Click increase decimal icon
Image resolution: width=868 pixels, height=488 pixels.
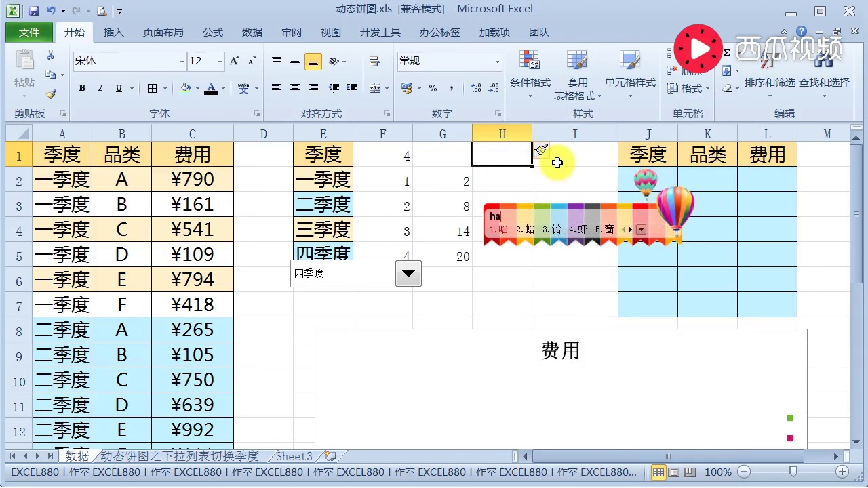pos(475,88)
